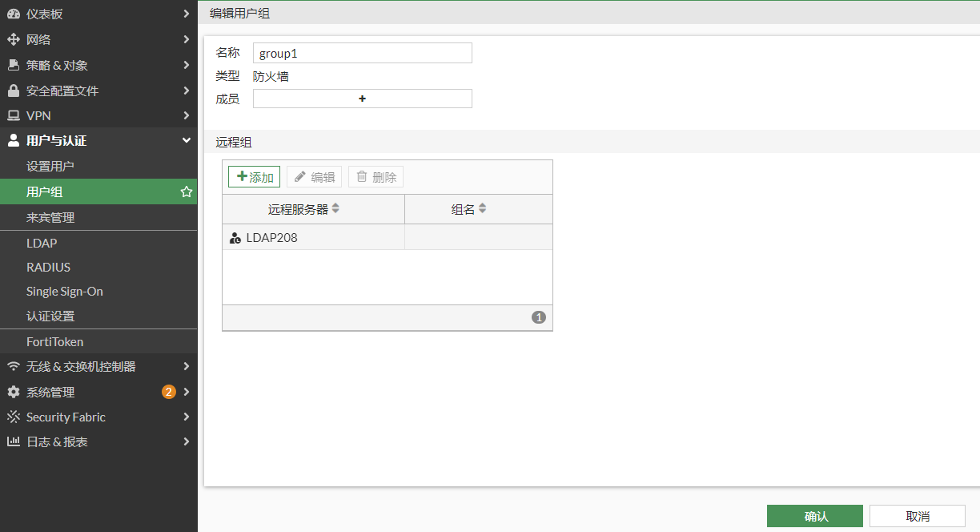Sort by 远程服务器 column arrows
This screenshot has width=980, height=532.
coord(335,208)
